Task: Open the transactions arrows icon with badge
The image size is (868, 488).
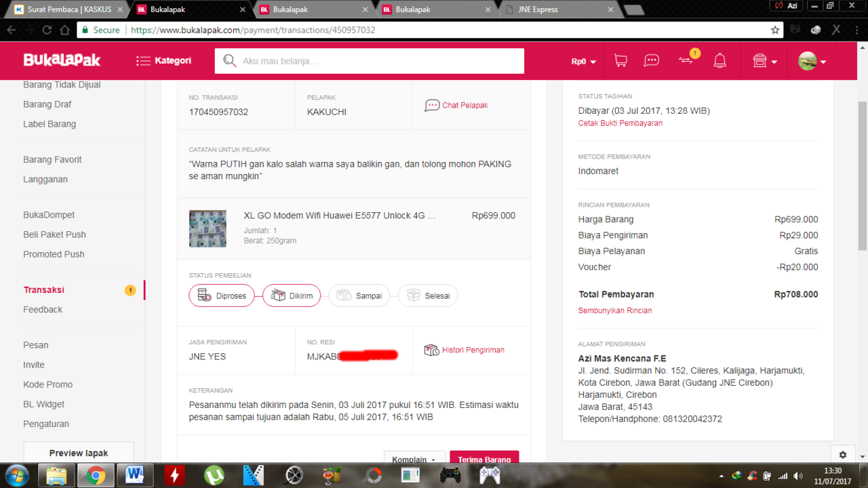Action: click(686, 60)
